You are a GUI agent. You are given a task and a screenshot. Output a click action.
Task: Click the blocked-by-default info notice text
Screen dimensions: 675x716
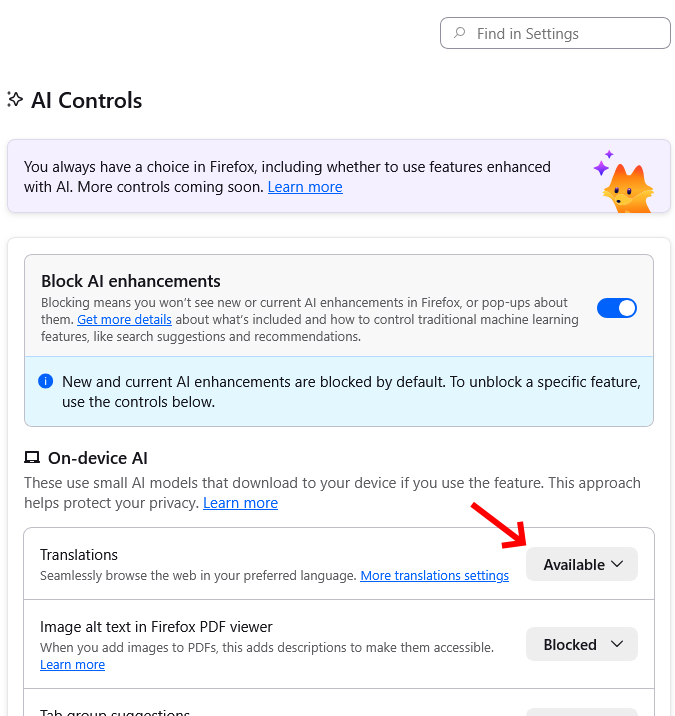[x=351, y=391]
